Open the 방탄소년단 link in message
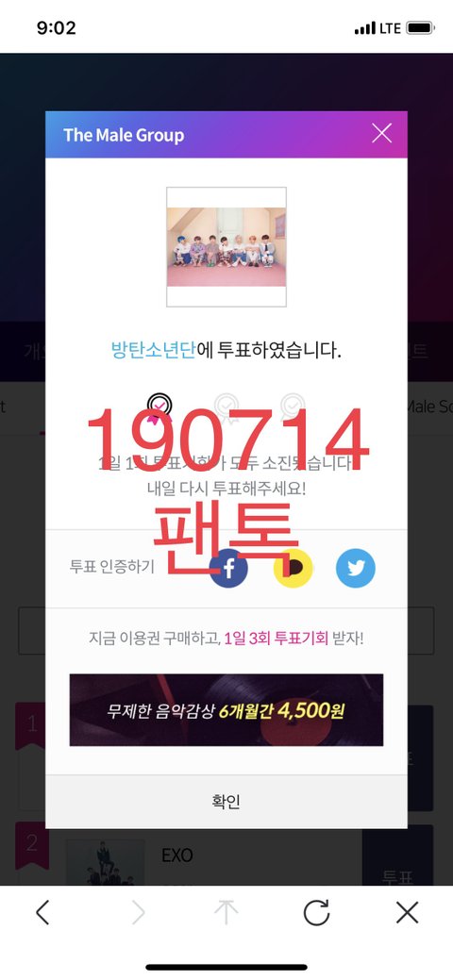This screenshot has height=980, width=453. pos(153,350)
